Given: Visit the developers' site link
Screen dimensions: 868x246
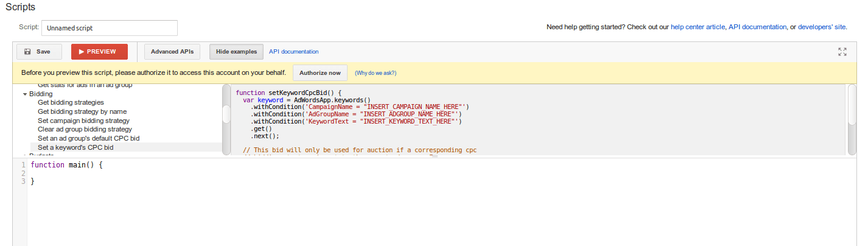Looking at the screenshot, I should [x=822, y=27].
